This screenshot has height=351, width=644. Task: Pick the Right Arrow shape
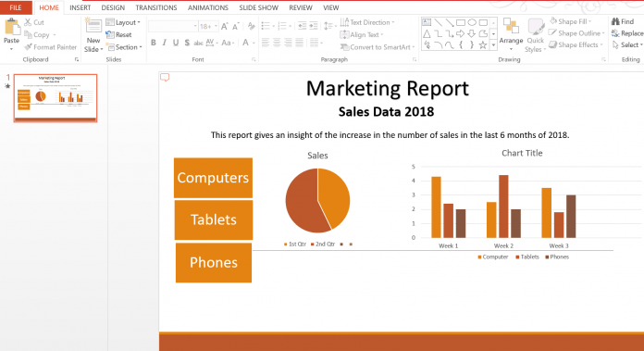[x=461, y=33]
